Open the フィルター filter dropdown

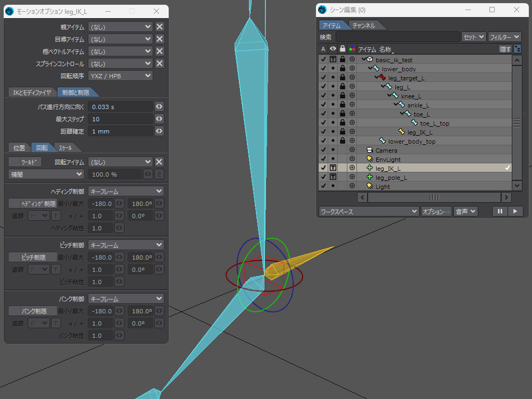click(x=504, y=37)
